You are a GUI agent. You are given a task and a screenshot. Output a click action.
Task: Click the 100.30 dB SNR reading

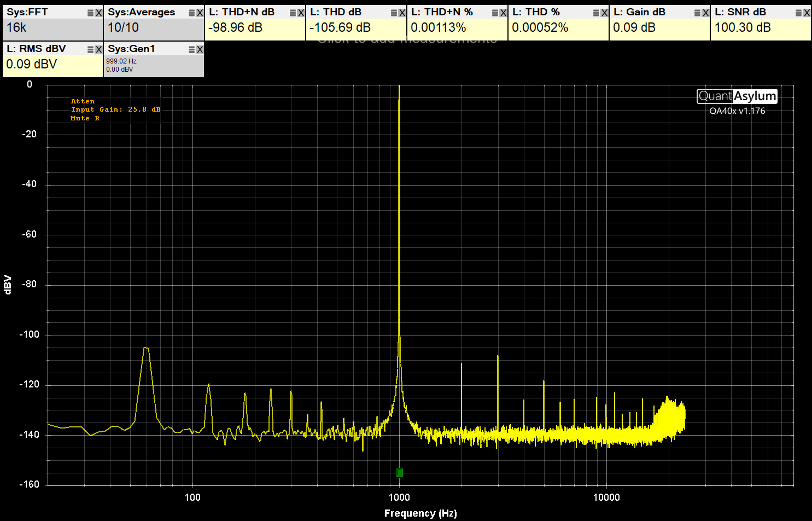tap(743, 27)
